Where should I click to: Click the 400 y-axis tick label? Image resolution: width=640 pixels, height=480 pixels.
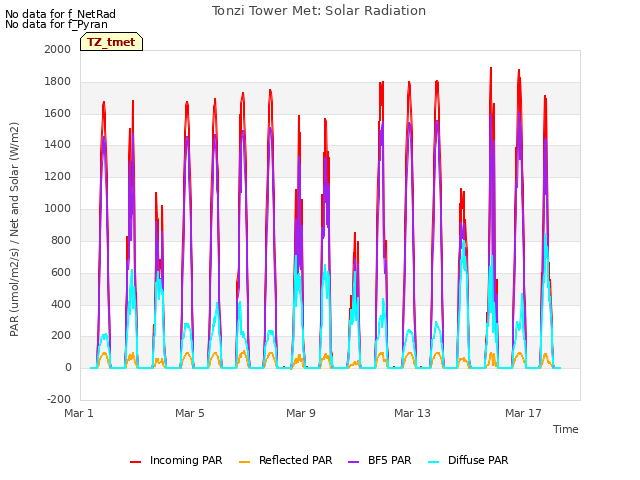(x=61, y=304)
